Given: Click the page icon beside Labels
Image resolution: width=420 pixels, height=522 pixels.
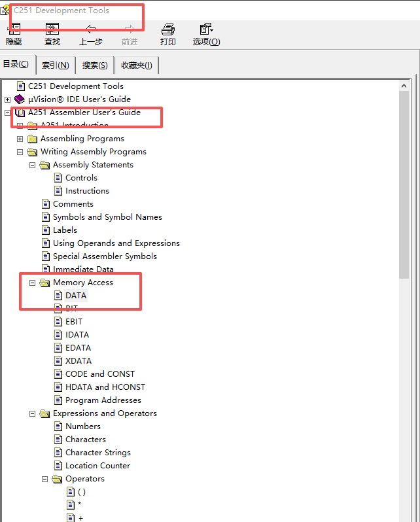Looking at the screenshot, I should pos(46,230).
